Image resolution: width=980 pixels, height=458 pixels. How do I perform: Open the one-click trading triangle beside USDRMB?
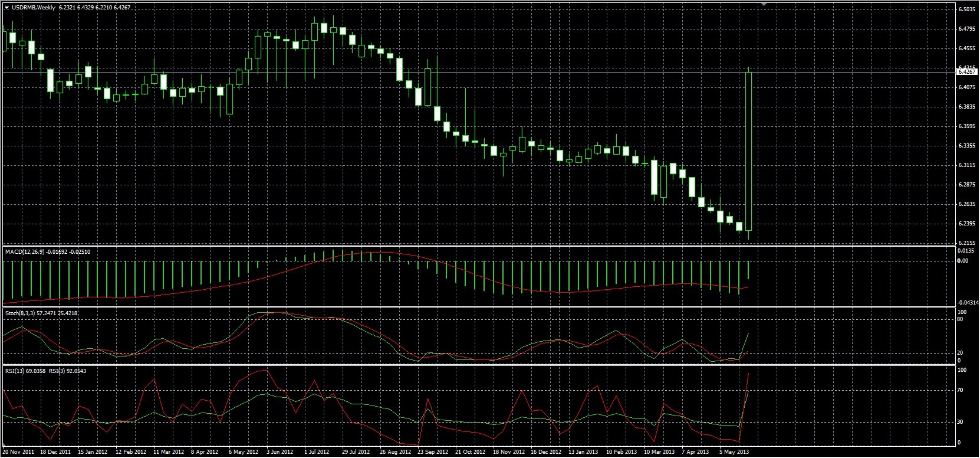coord(6,8)
